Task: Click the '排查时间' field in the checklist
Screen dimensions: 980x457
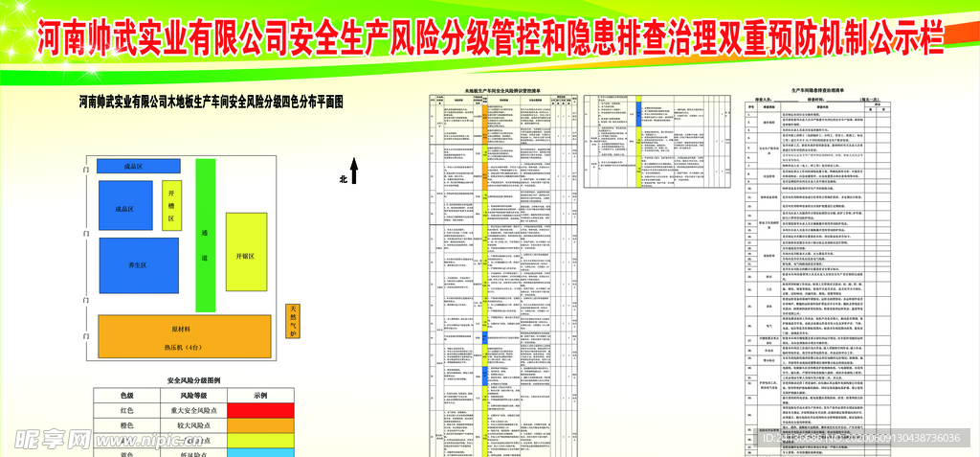Action: [x=834, y=99]
